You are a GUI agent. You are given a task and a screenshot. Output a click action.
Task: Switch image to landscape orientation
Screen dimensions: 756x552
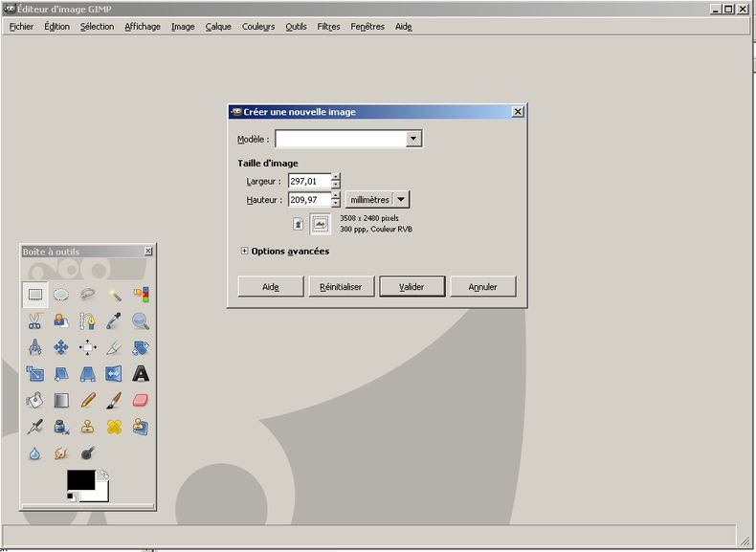321,224
